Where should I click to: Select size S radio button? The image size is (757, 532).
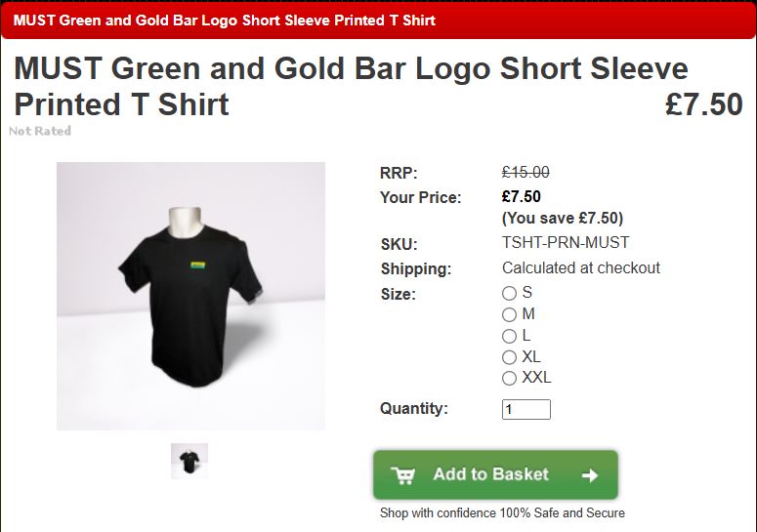[509, 293]
